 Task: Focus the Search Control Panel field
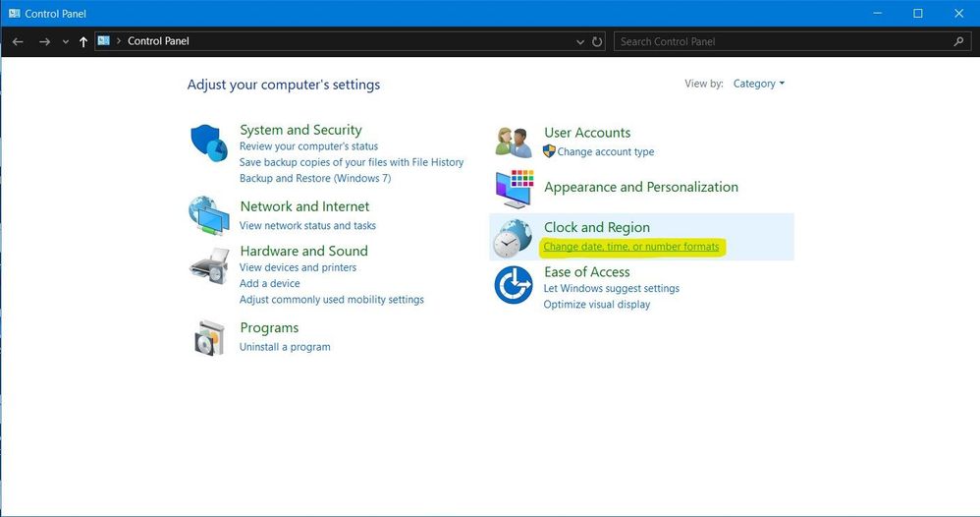(x=792, y=41)
